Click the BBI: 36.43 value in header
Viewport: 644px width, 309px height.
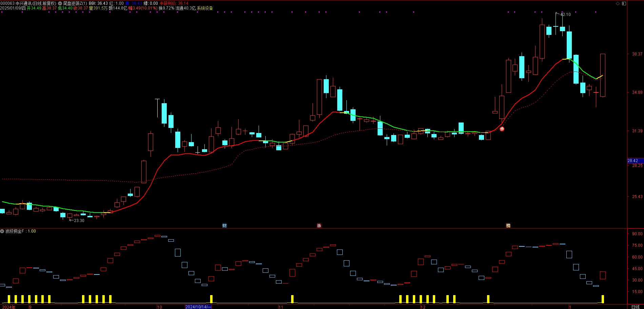[98, 3]
